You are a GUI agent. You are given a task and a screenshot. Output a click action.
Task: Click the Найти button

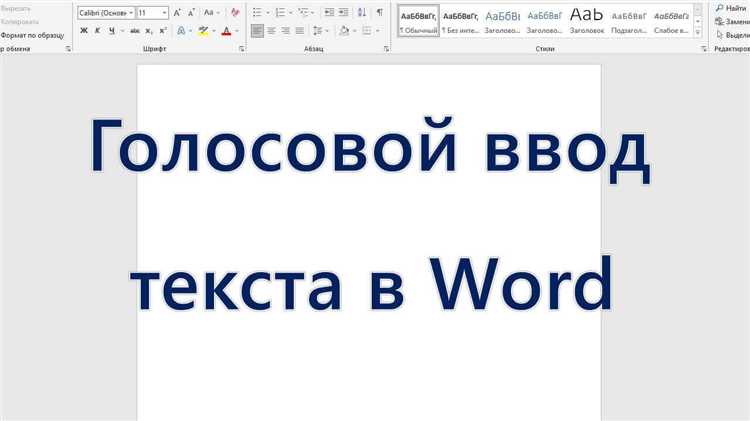coord(733,8)
